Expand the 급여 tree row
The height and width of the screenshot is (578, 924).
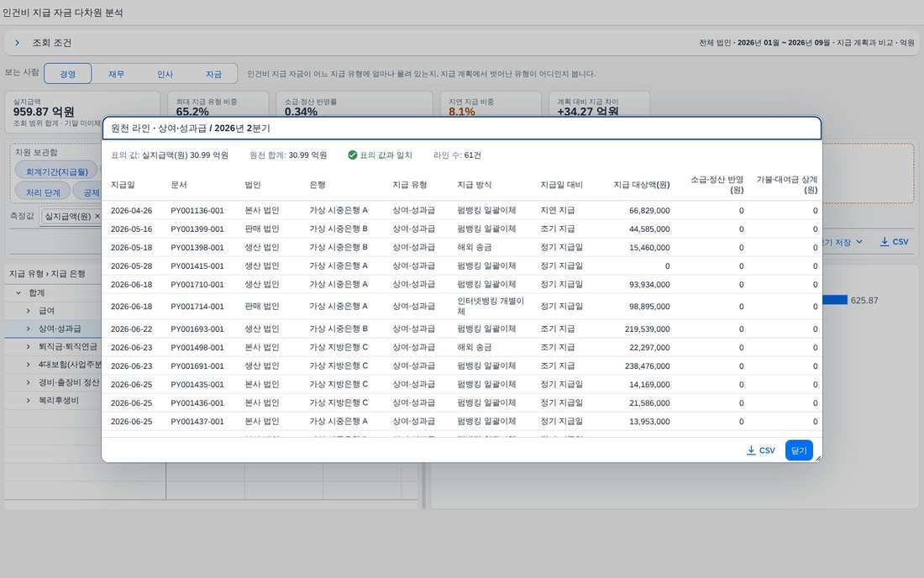tap(28, 311)
